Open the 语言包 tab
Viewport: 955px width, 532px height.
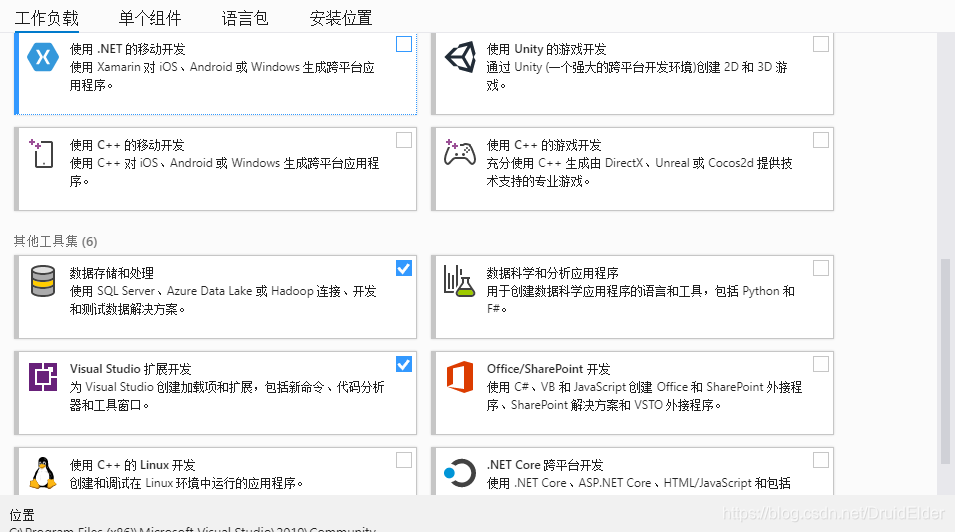point(245,18)
